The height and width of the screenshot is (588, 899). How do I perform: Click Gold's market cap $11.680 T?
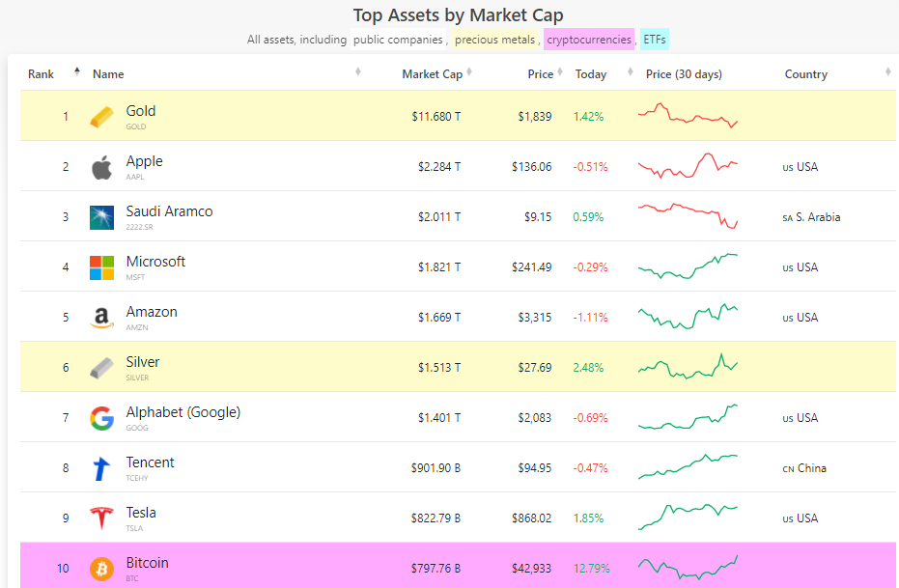pyautogui.click(x=436, y=117)
